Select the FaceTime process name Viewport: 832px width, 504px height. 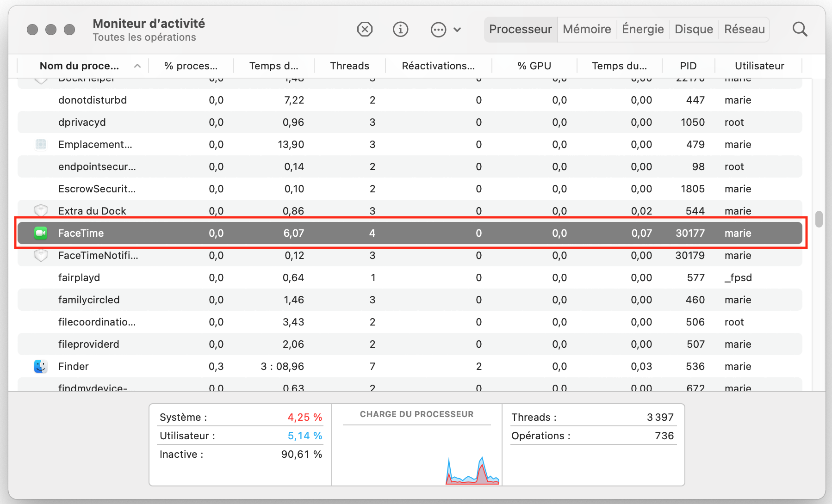coord(81,233)
